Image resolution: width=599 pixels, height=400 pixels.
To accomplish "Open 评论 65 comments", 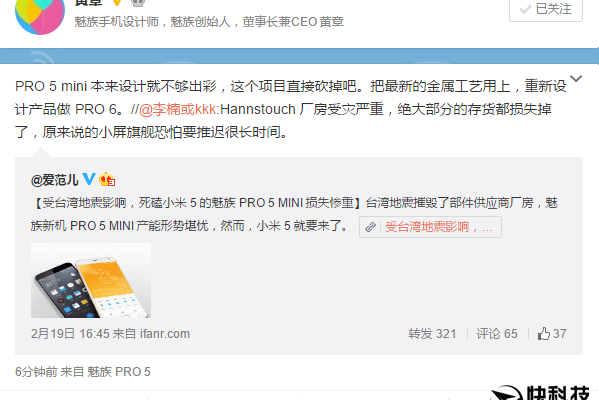I will pos(497,334).
